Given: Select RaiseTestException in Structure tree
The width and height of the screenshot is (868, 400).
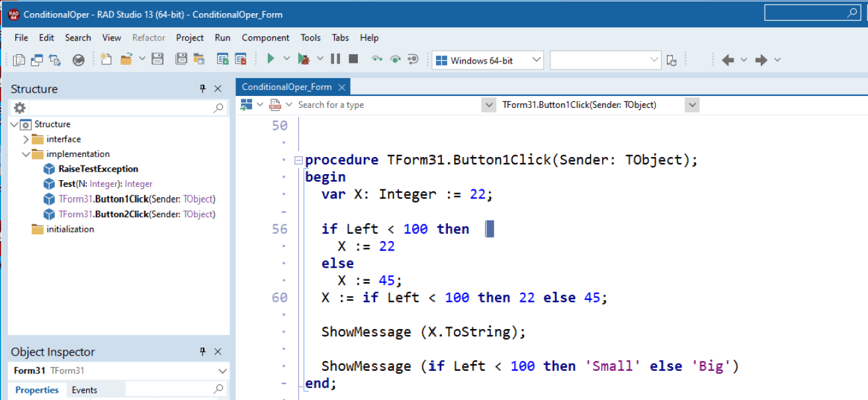Looking at the screenshot, I should coord(98,169).
